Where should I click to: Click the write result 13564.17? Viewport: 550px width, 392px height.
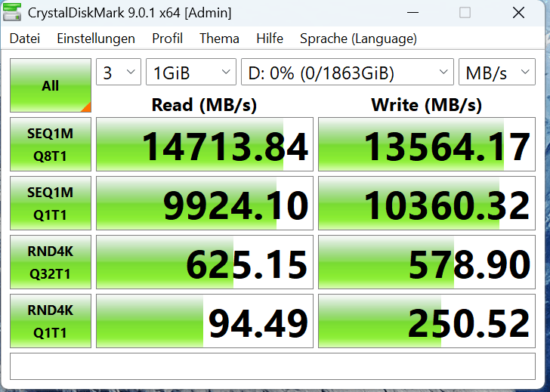[427, 144]
